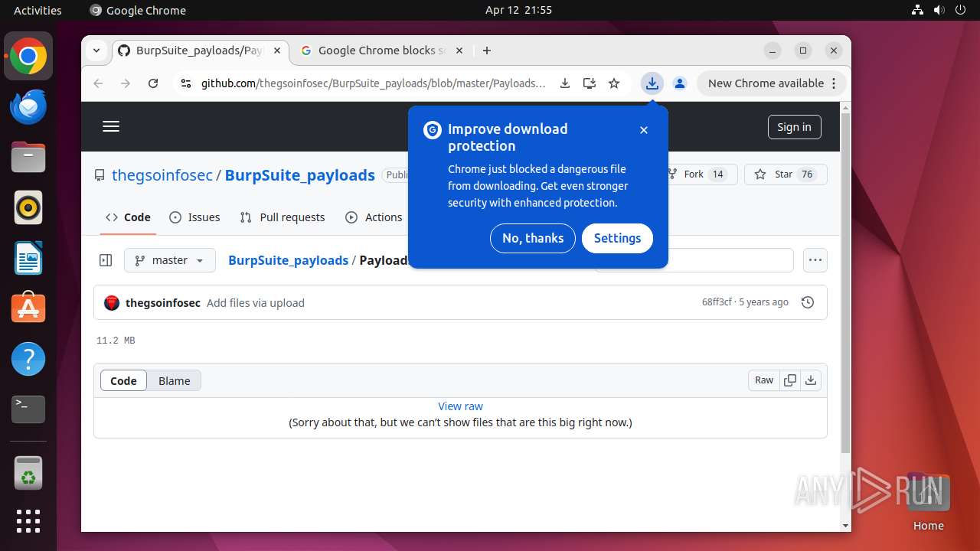The width and height of the screenshot is (980, 551).
Task: Click the No, thanks button
Action: pyautogui.click(x=533, y=238)
